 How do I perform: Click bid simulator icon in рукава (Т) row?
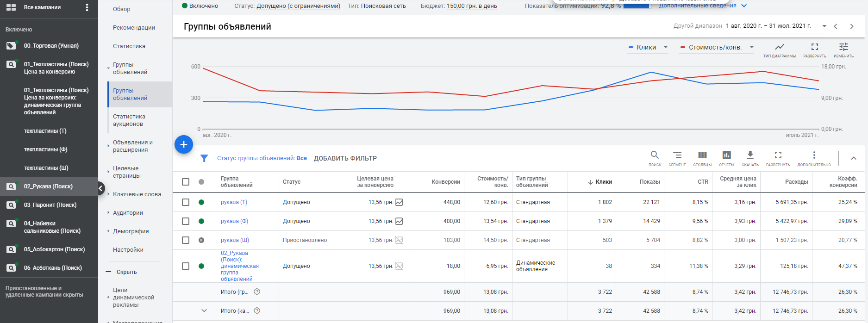click(399, 202)
